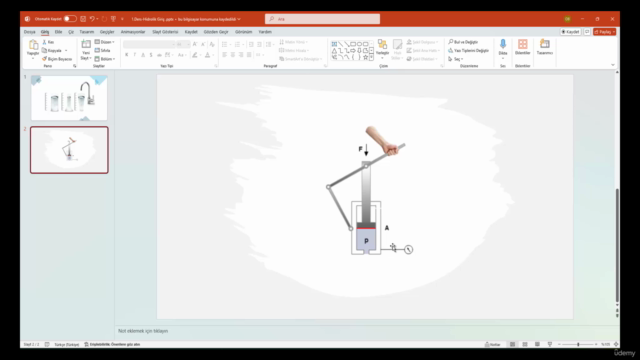
Task: Toggle Bold (K) formatting
Action: click(x=127, y=55)
